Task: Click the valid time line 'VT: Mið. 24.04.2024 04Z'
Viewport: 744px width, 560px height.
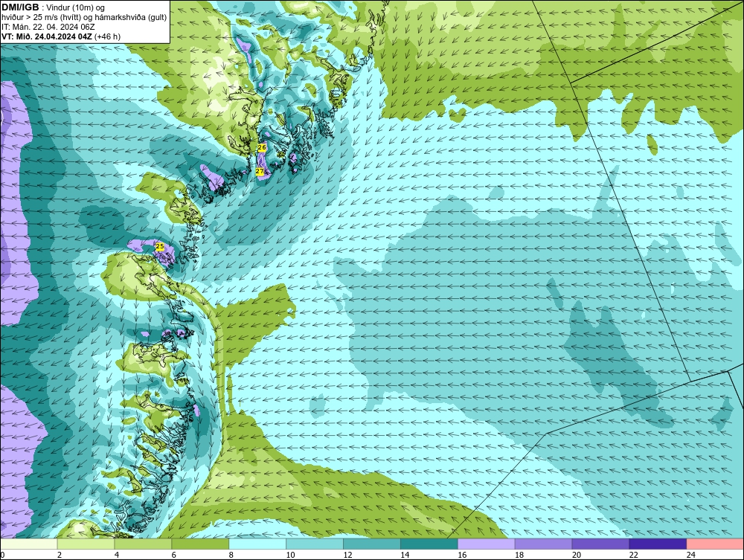Action: pyautogui.click(x=47, y=36)
